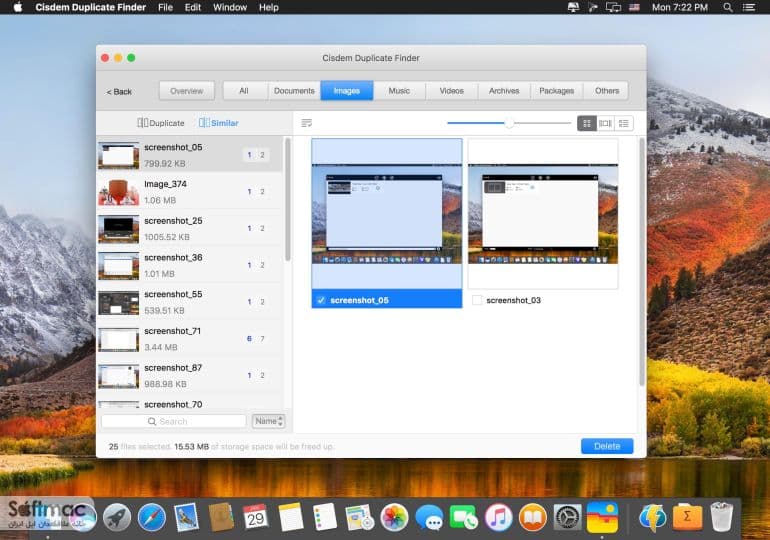Click the Search field

click(173, 421)
